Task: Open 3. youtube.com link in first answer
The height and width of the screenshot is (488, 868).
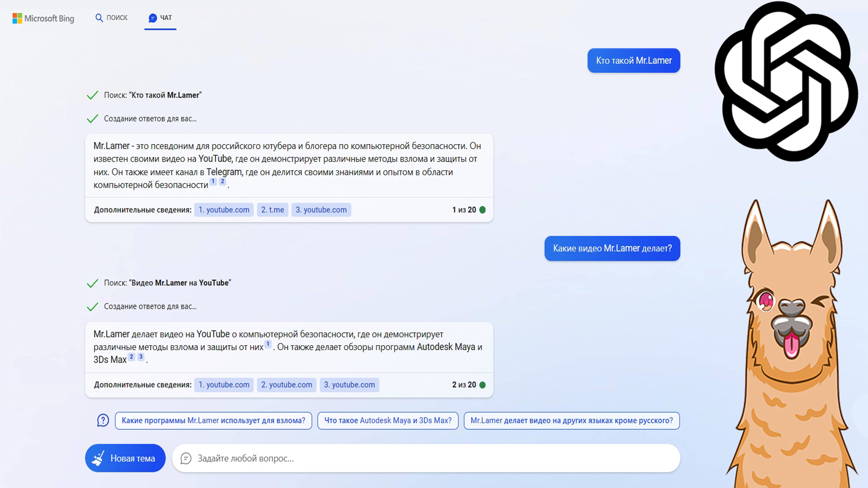Action: [321, 210]
